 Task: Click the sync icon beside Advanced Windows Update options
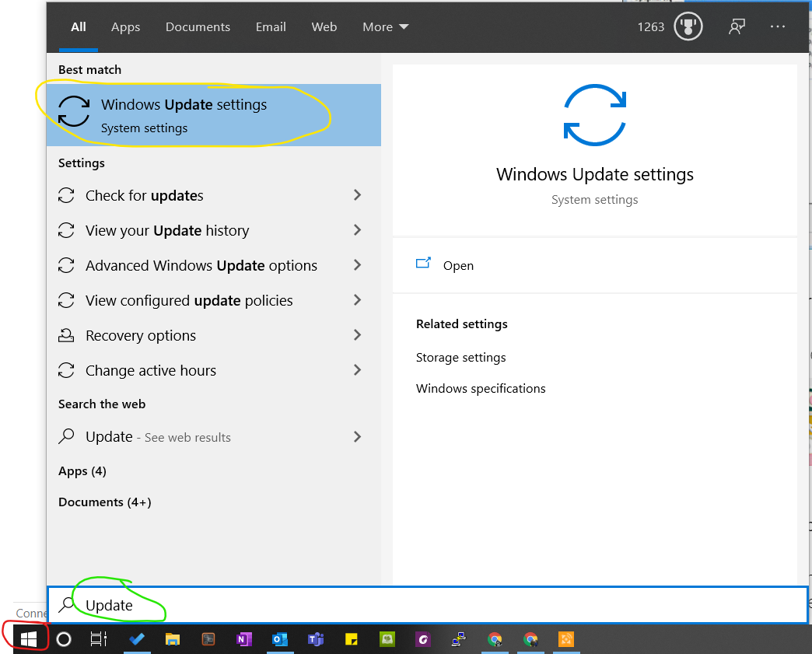[66, 265]
